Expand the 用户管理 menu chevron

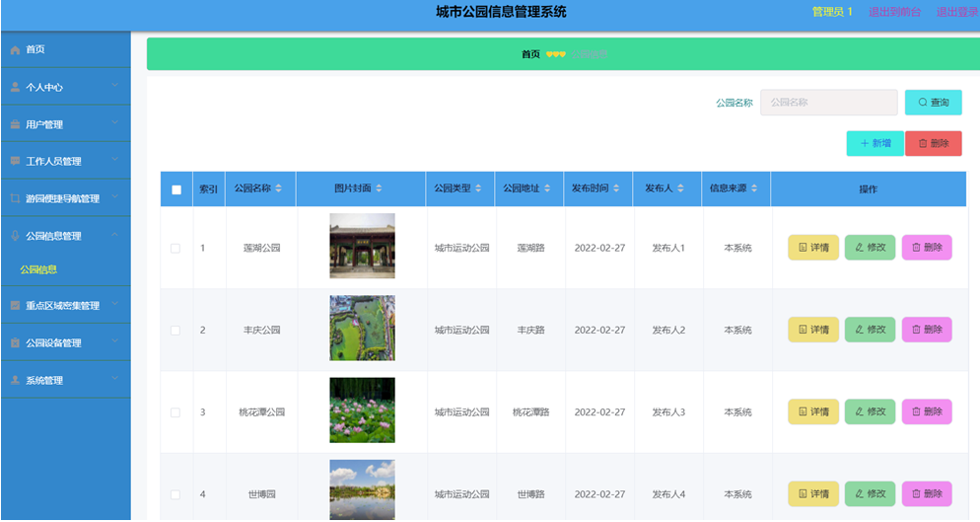click(x=115, y=122)
